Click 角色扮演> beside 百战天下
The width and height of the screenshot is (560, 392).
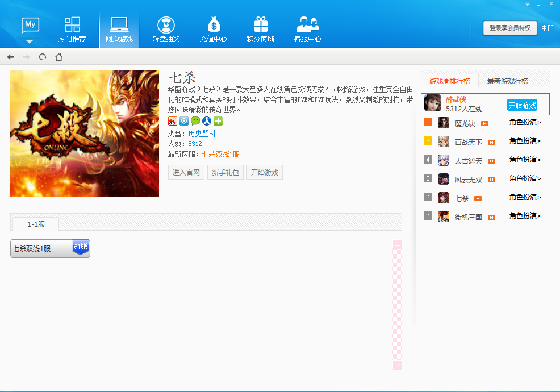pos(525,141)
